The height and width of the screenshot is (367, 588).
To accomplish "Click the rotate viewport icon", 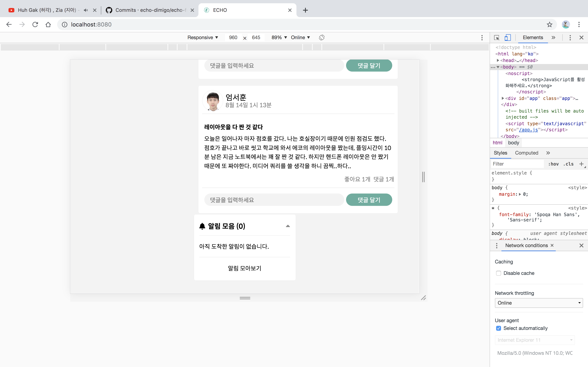I will (322, 37).
